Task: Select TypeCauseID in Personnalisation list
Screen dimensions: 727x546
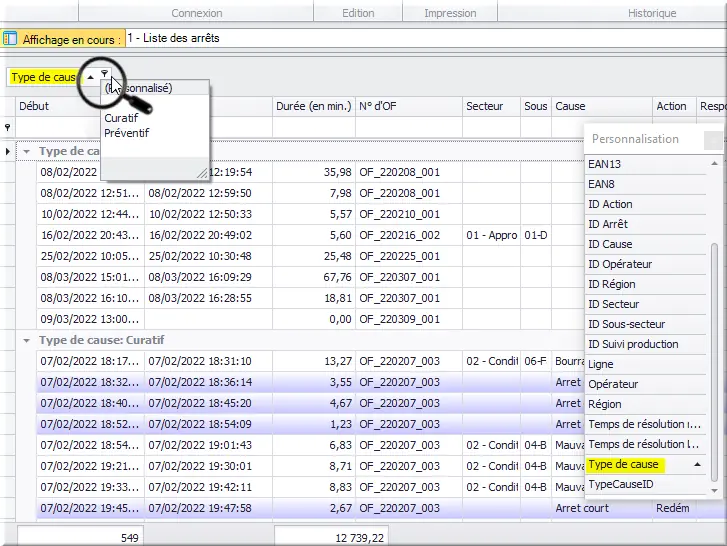Action: pyautogui.click(x=645, y=484)
